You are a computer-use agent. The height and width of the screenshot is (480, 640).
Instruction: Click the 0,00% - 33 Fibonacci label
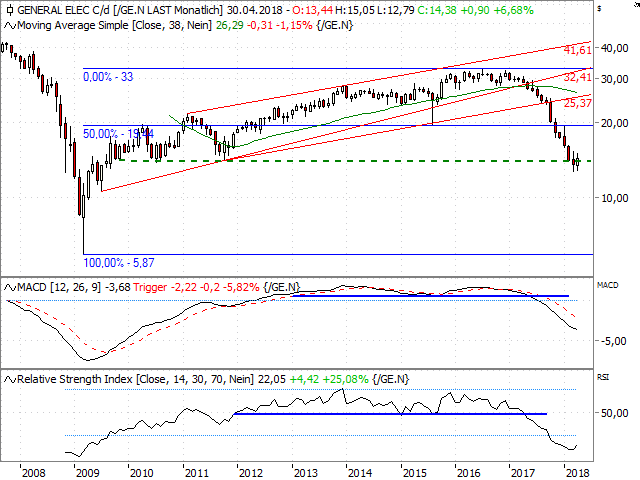point(108,77)
